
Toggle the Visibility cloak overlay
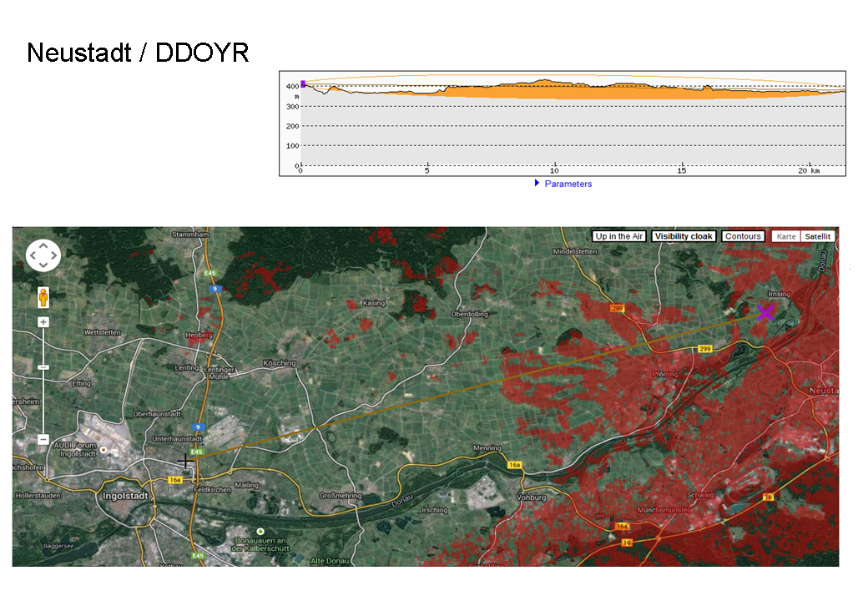tap(684, 236)
